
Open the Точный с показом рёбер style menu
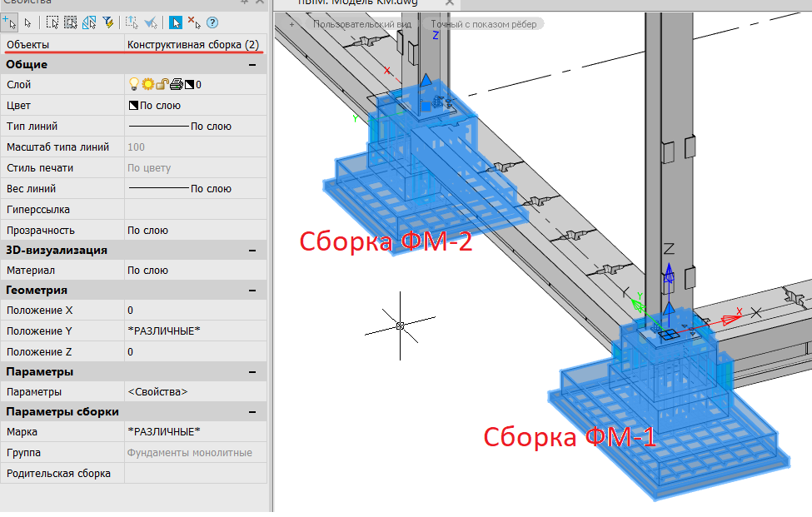pyautogui.click(x=483, y=24)
